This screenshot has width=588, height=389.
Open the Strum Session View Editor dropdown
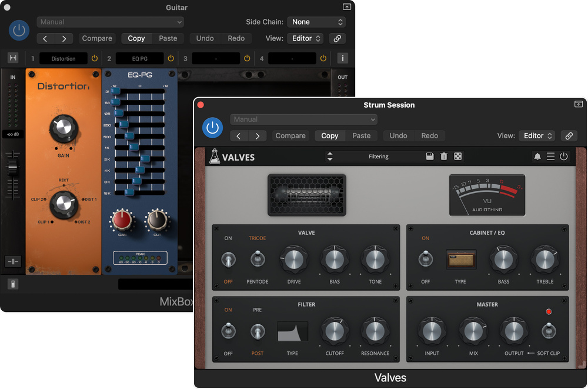(x=537, y=136)
